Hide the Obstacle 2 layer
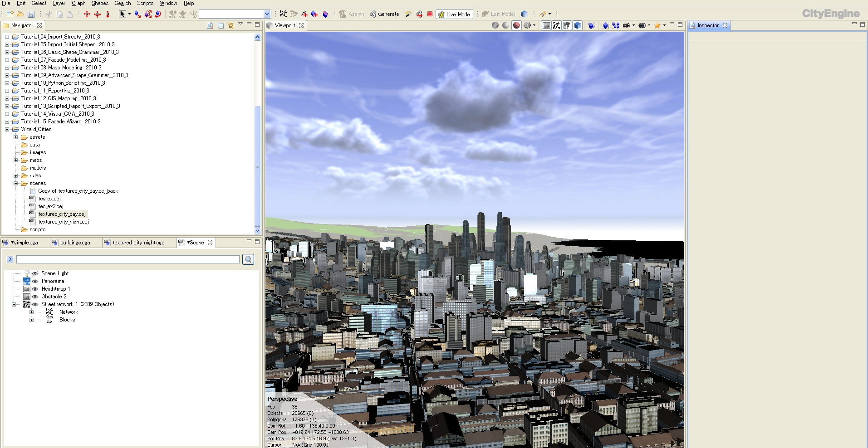Viewport: 868px width, 448px height. 35,297
